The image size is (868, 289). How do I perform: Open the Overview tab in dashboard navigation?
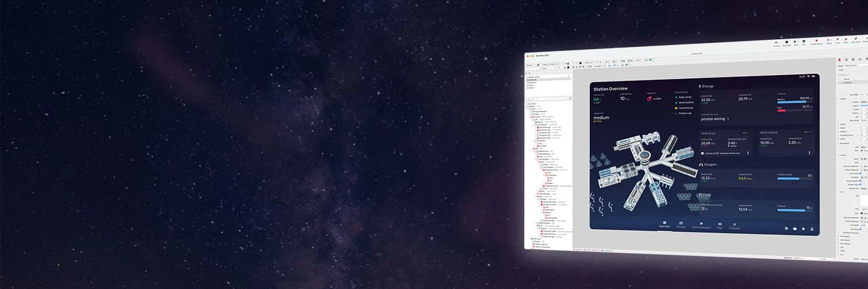[664, 224]
